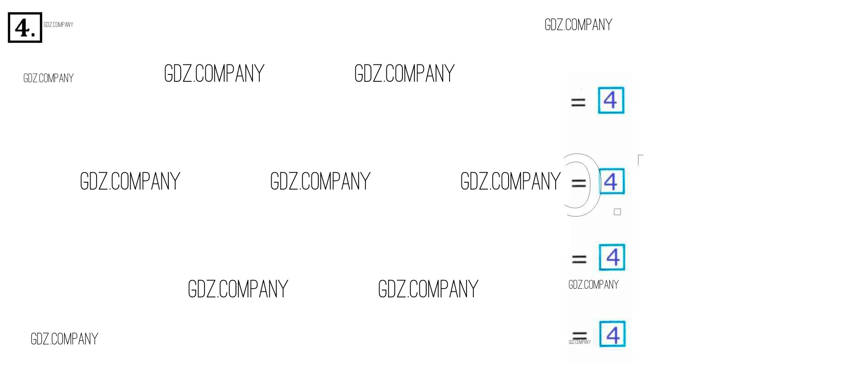Click tiny GDZ.COMPANY text under last equals sign
The height and width of the screenshot is (370, 868).
[579, 342]
